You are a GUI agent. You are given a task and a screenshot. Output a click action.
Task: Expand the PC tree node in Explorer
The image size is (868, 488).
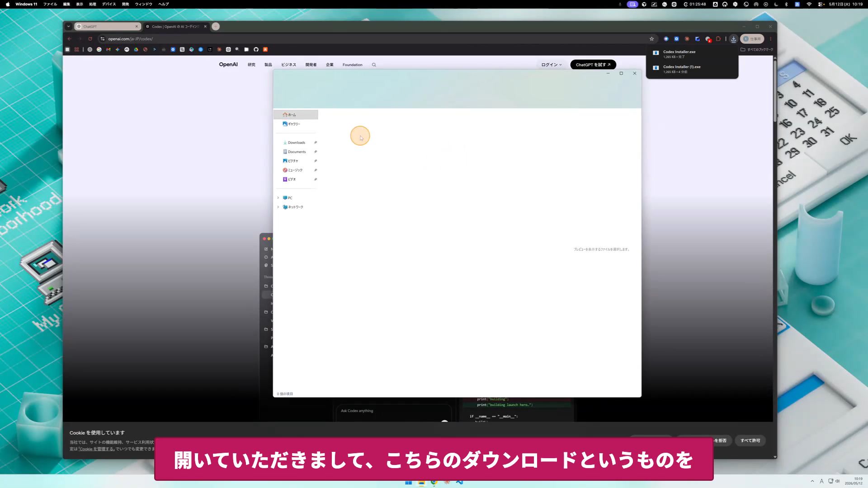[x=278, y=198]
